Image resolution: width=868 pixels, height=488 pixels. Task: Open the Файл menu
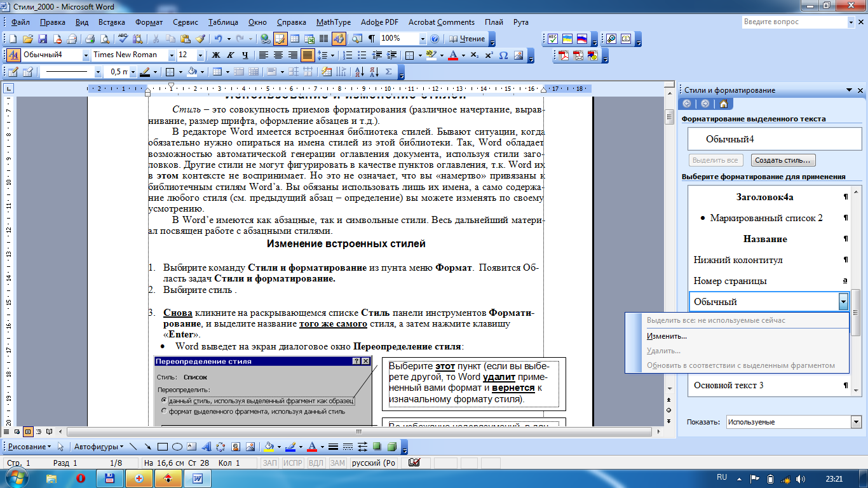[20, 22]
